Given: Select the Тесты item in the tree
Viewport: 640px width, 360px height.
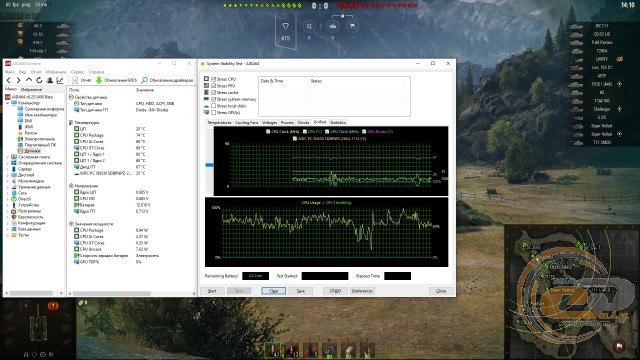Looking at the screenshot, I should (x=20, y=235).
